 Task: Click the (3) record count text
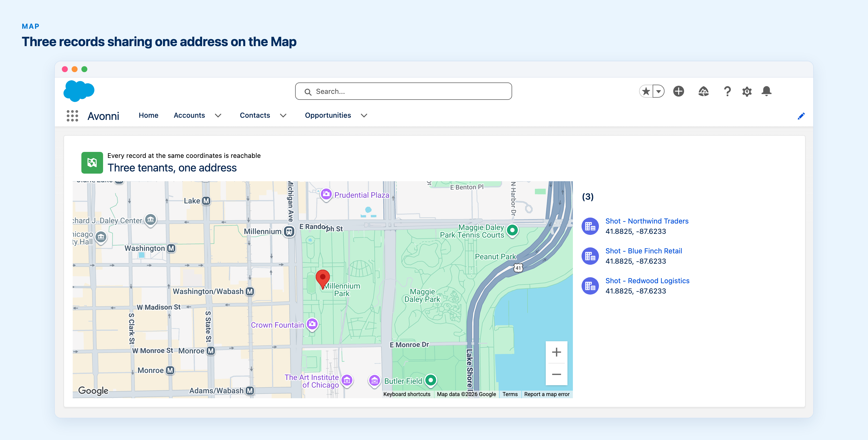588,196
